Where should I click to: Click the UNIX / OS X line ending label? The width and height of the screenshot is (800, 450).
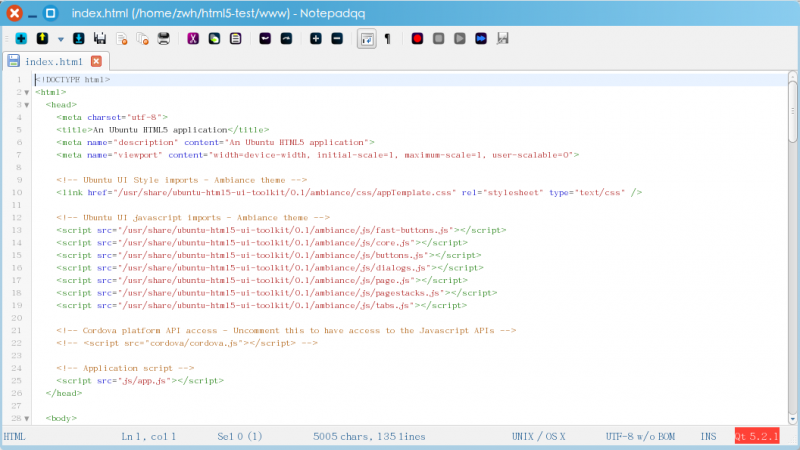[538, 436]
